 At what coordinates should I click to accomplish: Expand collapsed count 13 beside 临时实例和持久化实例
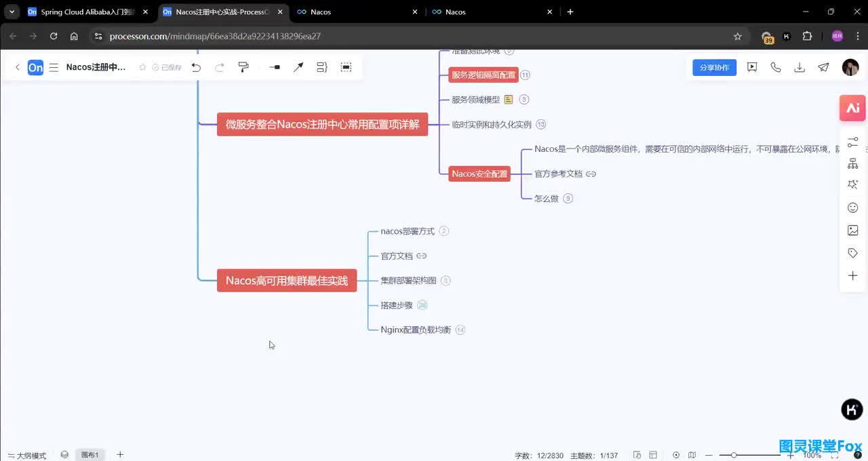click(540, 124)
